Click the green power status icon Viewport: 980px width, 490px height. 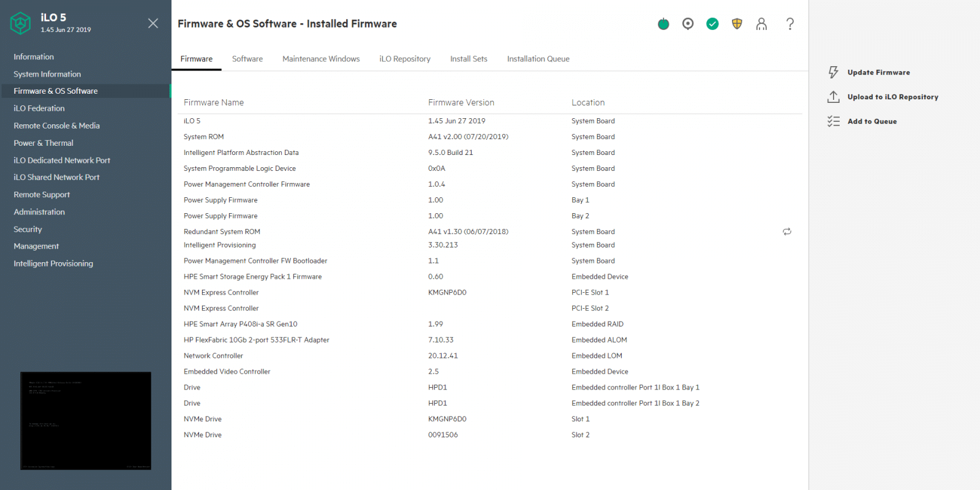click(663, 24)
